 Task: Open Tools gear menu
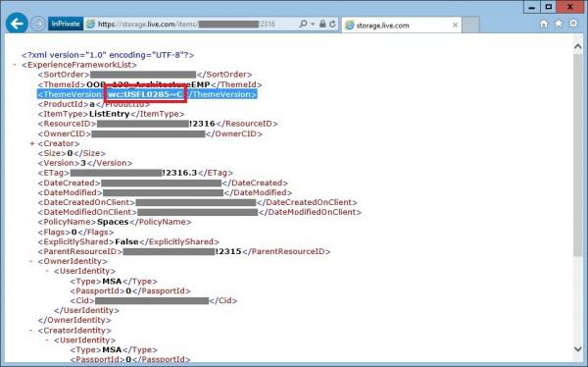click(x=573, y=24)
